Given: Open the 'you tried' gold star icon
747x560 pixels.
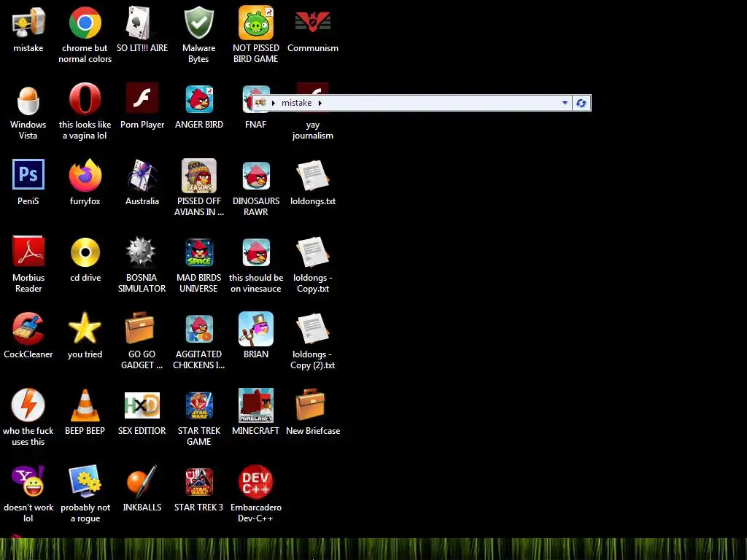Looking at the screenshot, I should point(85,328).
